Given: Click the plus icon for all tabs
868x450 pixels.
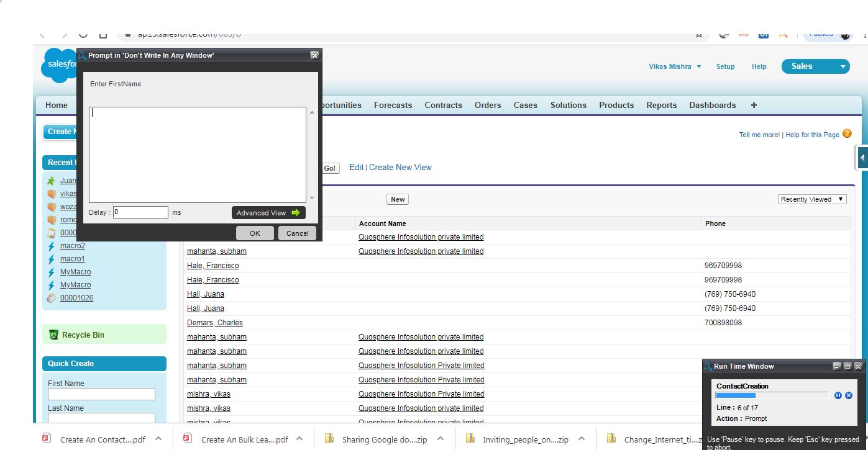Looking at the screenshot, I should (754, 105).
